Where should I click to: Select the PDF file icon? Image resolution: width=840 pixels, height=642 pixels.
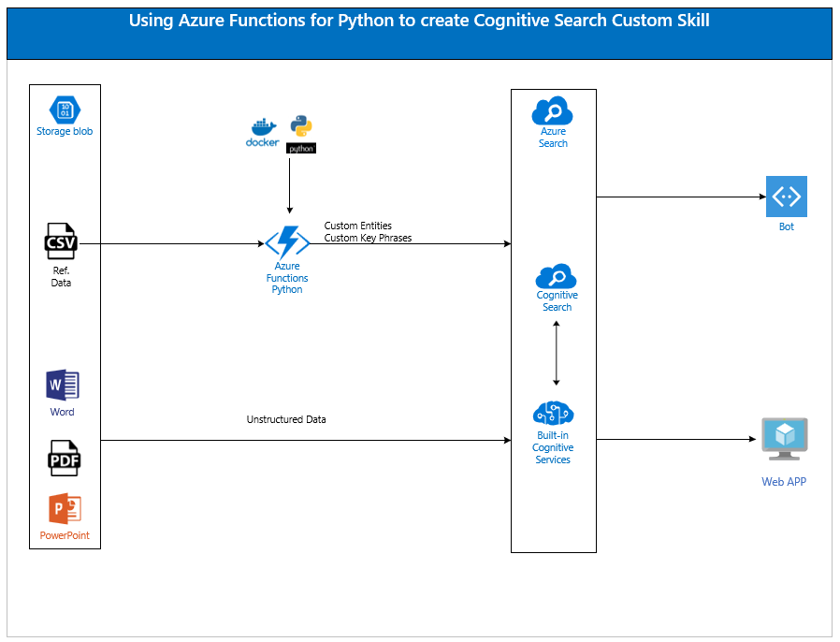point(65,459)
